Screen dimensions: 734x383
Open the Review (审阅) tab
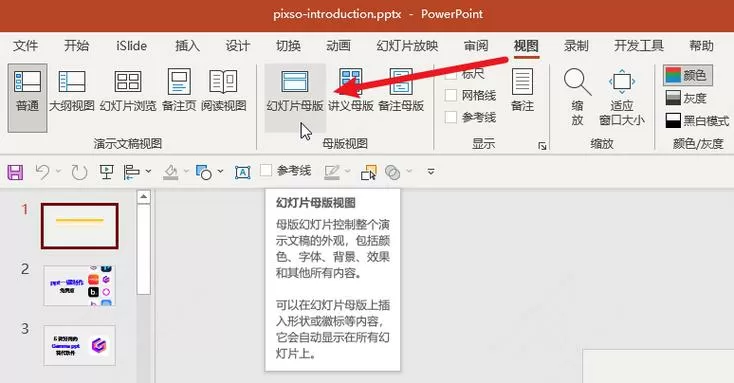[476, 46]
